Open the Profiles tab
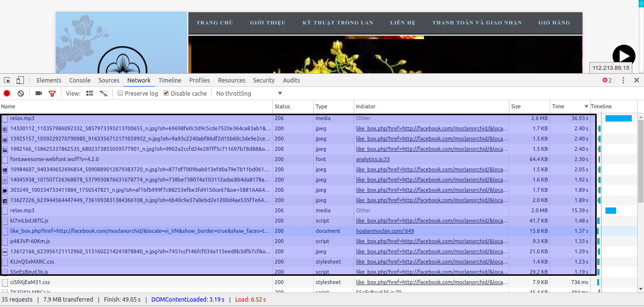644x307 pixels. [200, 81]
